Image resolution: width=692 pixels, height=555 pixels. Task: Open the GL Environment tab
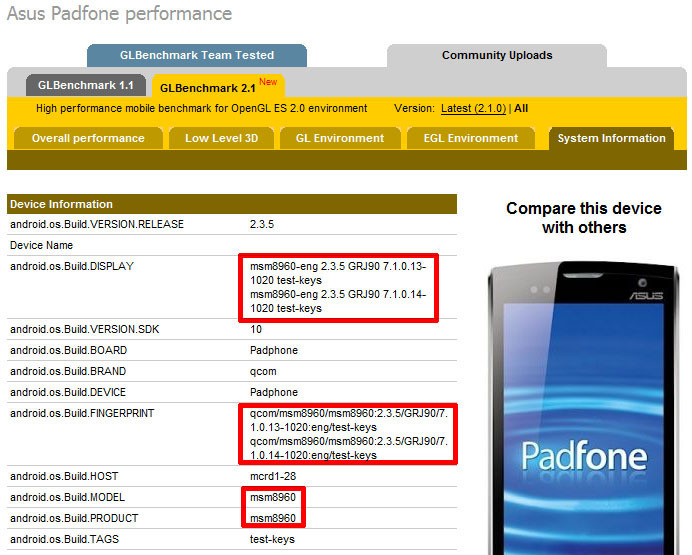[340, 139]
